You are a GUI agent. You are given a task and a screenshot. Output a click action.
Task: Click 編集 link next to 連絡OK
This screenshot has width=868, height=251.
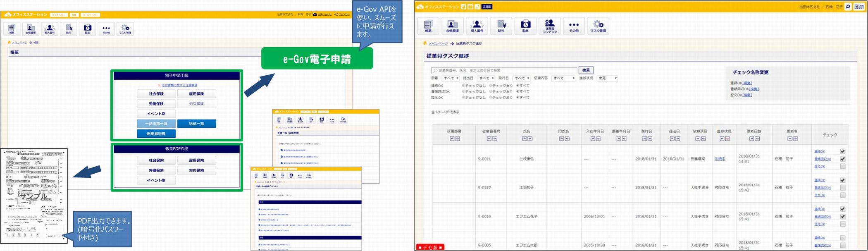747,83
